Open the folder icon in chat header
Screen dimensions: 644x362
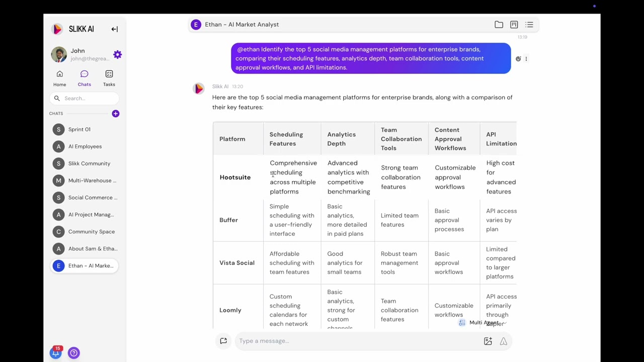pyautogui.click(x=499, y=25)
